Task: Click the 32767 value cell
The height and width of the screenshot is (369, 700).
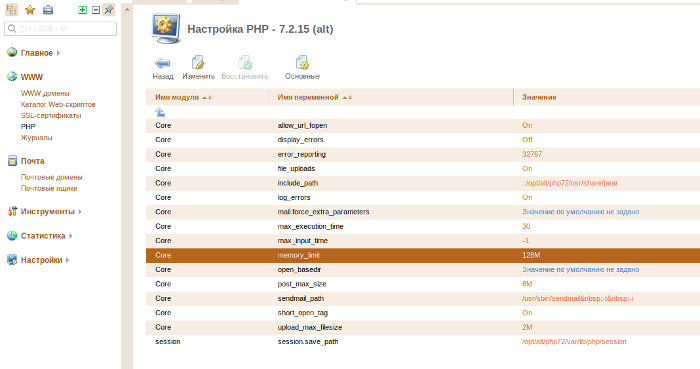Action: [532, 154]
